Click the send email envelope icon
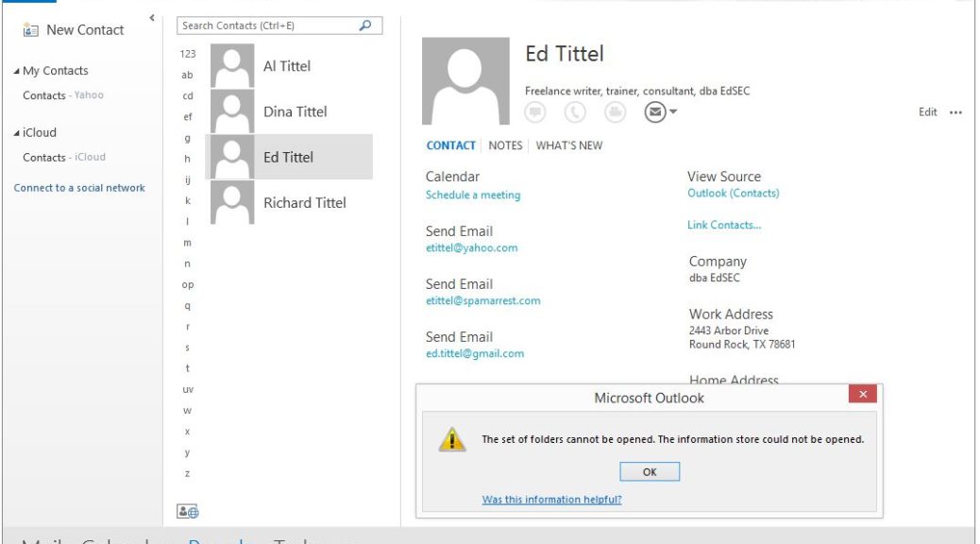Image resolution: width=980 pixels, height=544 pixels. coord(655,112)
